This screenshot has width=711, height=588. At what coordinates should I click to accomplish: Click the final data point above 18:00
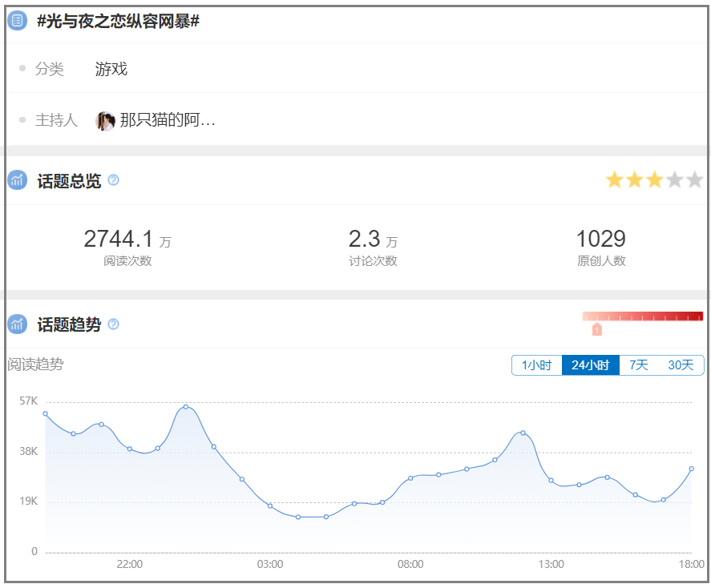(x=692, y=469)
